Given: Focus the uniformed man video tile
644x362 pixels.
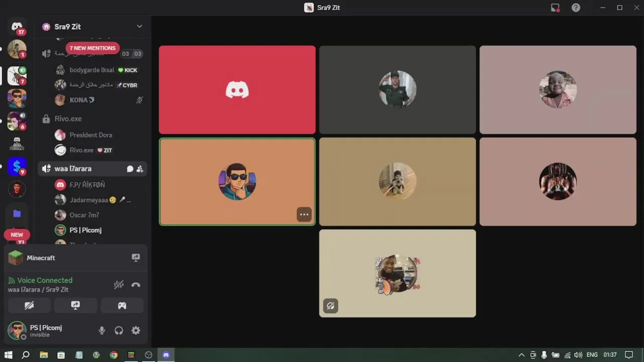Looking at the screenshot, I should (397, 90).
